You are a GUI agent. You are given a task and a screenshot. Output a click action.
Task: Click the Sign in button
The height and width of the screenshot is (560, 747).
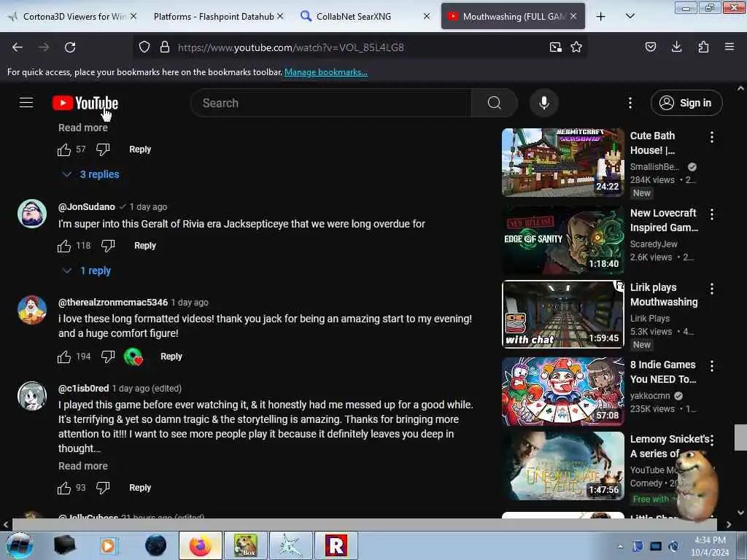coord(686,103)
